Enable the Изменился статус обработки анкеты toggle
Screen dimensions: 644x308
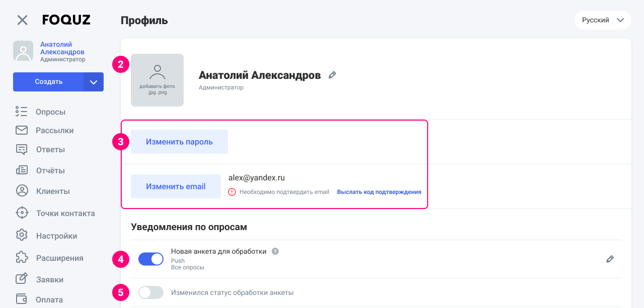(x=151, y=292)
